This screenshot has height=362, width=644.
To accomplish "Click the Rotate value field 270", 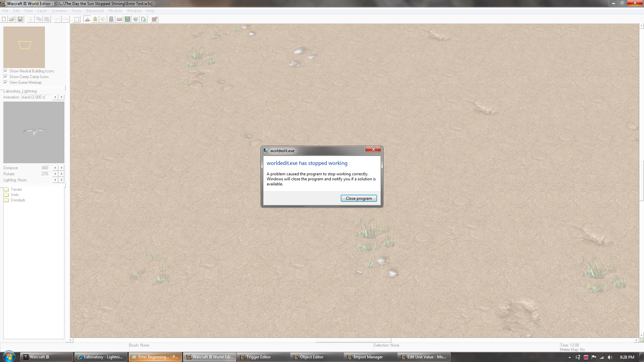I will (46, 174).
